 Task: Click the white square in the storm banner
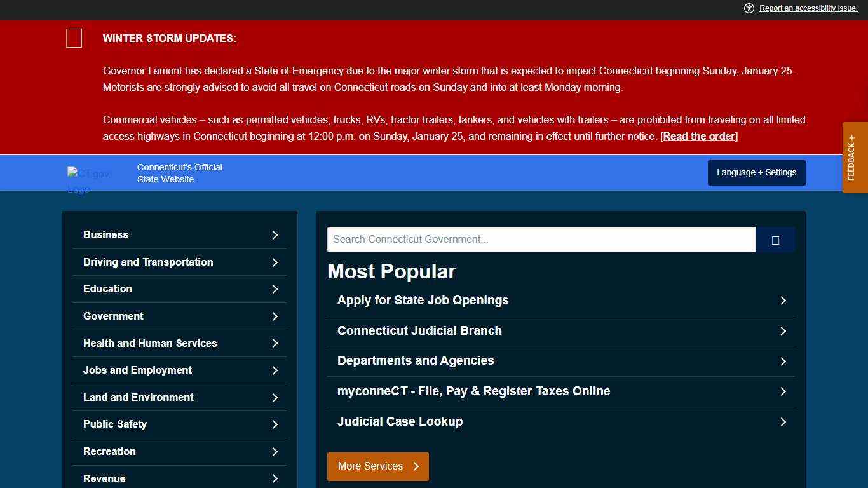tap(74, 38)
